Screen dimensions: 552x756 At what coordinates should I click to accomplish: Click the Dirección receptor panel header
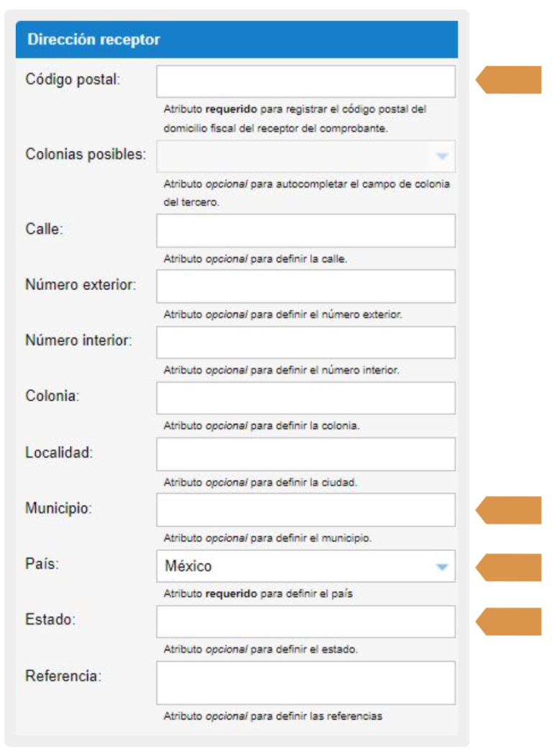pos(236,40)
